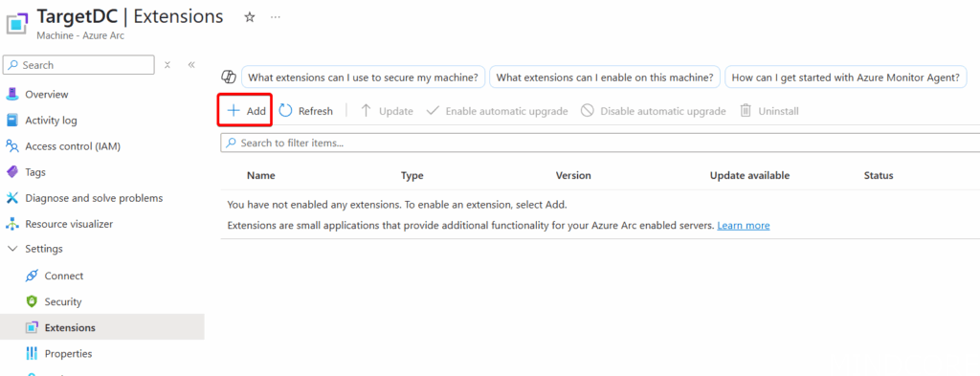Viewport: 980px width, 376px height.
Task: Click the Add extension button
Action: pos(246,111)
